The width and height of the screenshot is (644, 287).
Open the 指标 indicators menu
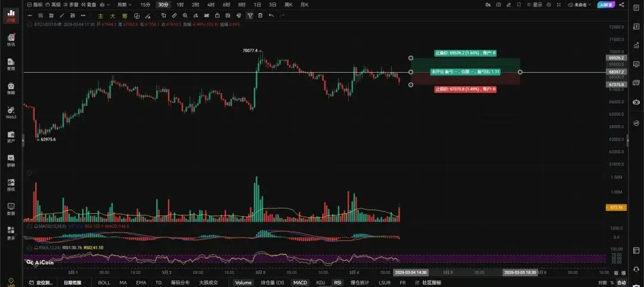click(x=35, y=5)
